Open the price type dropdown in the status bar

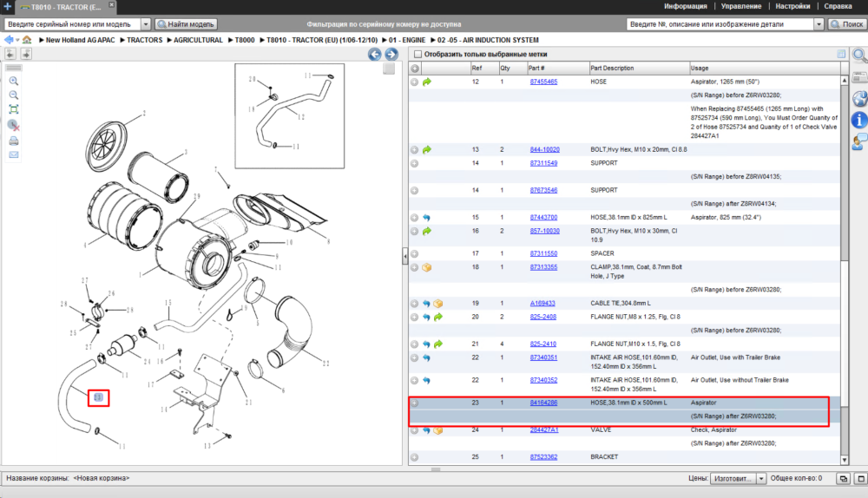click(x=761, y=479)
